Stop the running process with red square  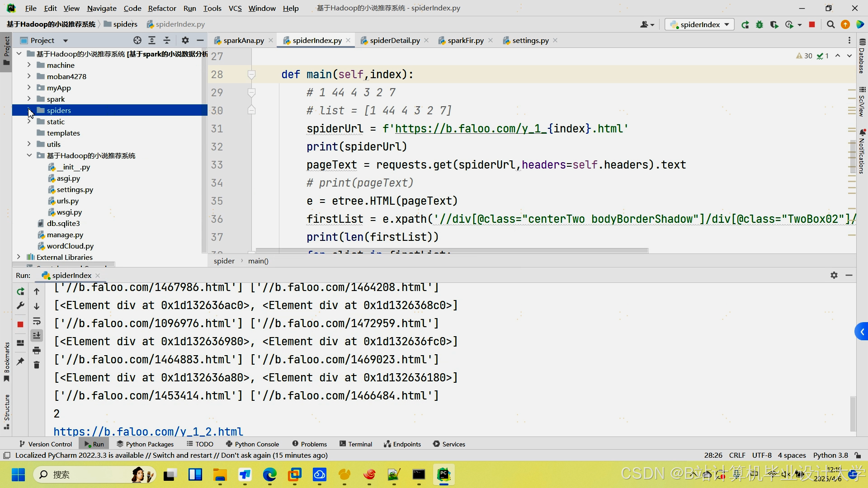(812, 24)
